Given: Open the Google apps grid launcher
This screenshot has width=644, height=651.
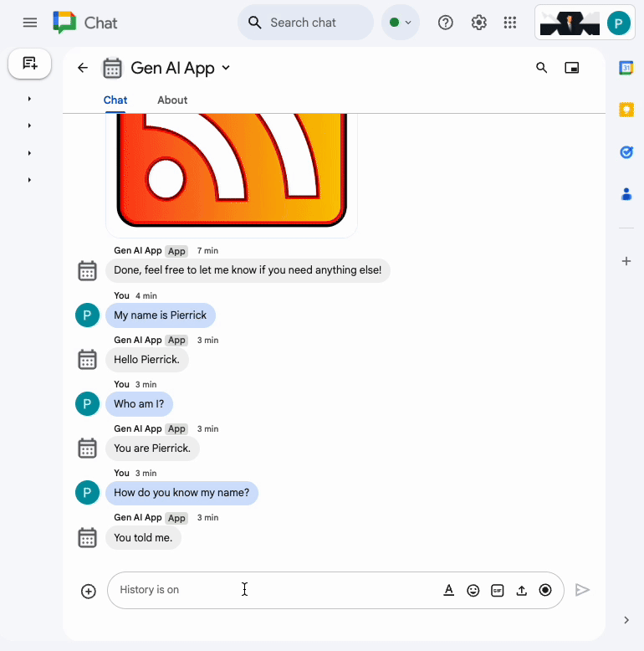Looking at the screenshot, I should pyautogui.click(x=510, y=23).
